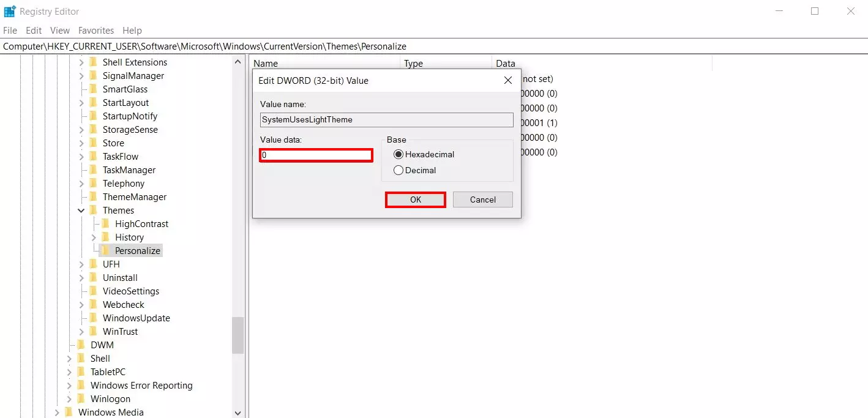The width and height of the screenshot is (868, 418).
Task: Expand the History key
Action: (x=94, y=237)
